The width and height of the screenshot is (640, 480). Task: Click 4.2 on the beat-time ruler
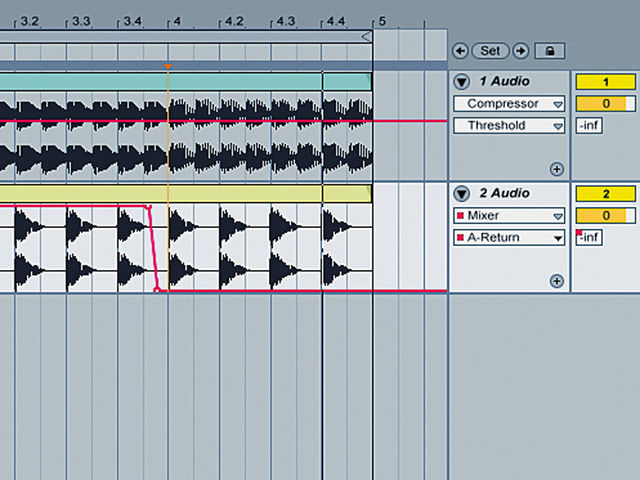tap(234, 22)
